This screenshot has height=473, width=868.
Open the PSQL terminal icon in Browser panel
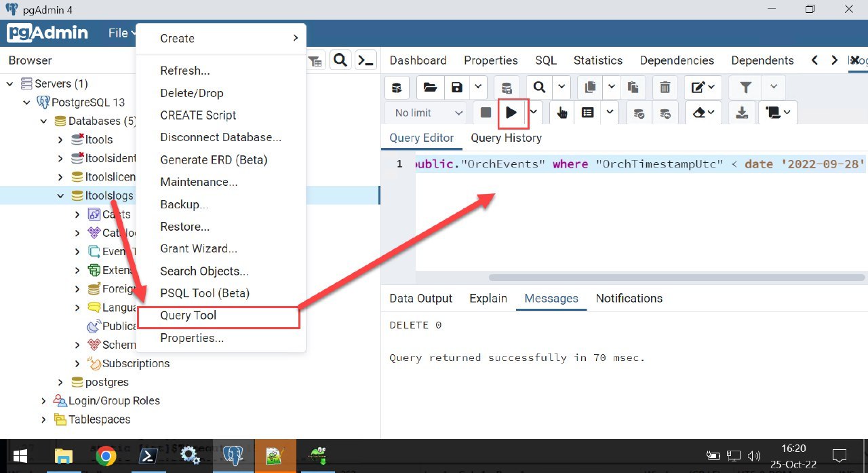pyautogui.click(x=366, y=60)
